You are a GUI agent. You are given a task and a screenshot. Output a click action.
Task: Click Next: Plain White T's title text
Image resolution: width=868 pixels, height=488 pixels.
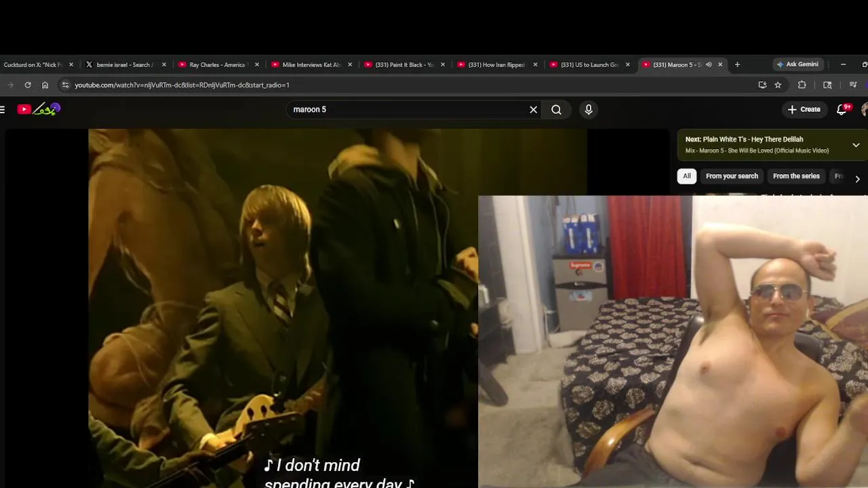[744, 140]
